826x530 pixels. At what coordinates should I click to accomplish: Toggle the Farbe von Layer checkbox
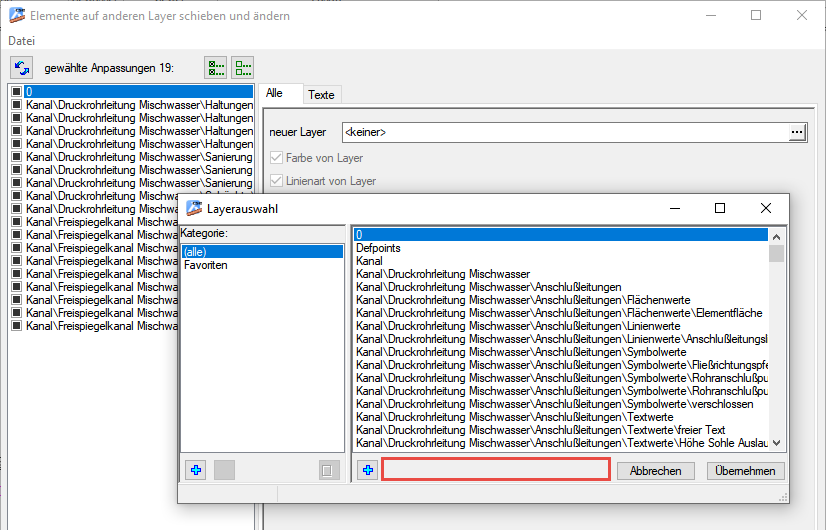coord(277,158)
